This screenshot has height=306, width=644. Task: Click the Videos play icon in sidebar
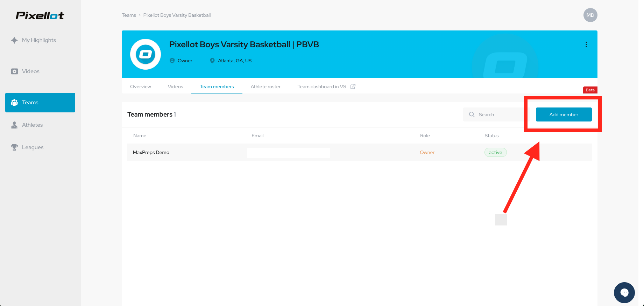coord(14,71)
